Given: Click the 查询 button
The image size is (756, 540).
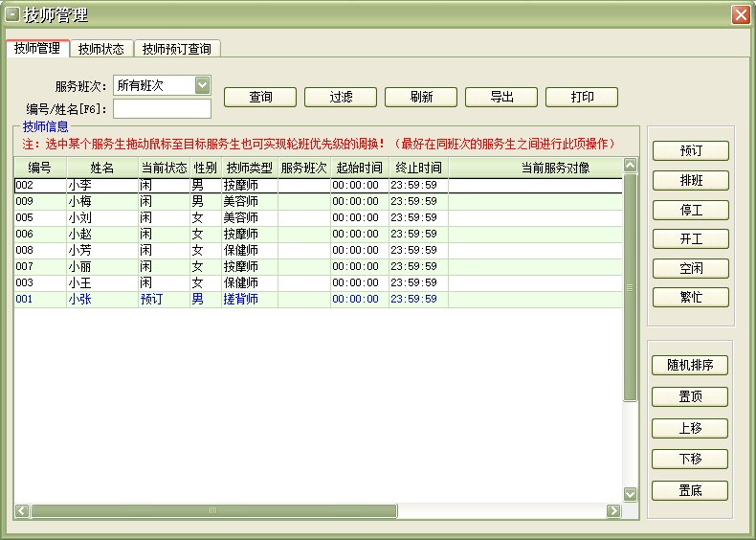Looking at the screenshot, I should (260, 97).
